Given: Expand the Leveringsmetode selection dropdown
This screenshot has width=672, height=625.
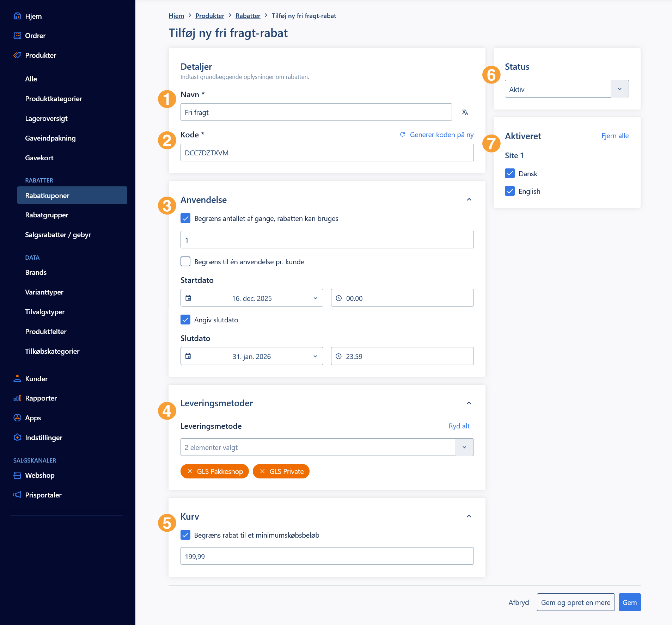Looking at the screenshot, I should point(464,447).
